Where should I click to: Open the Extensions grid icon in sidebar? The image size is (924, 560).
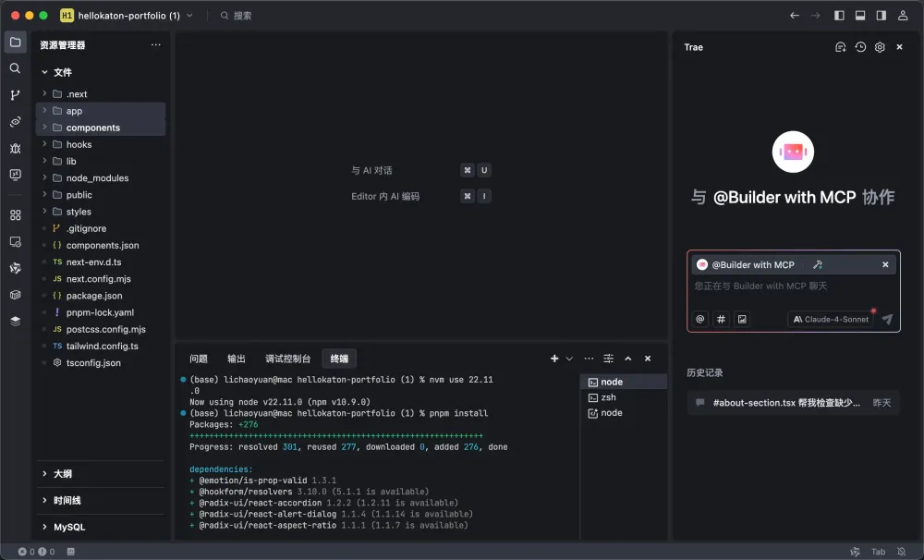pos(16,215)
